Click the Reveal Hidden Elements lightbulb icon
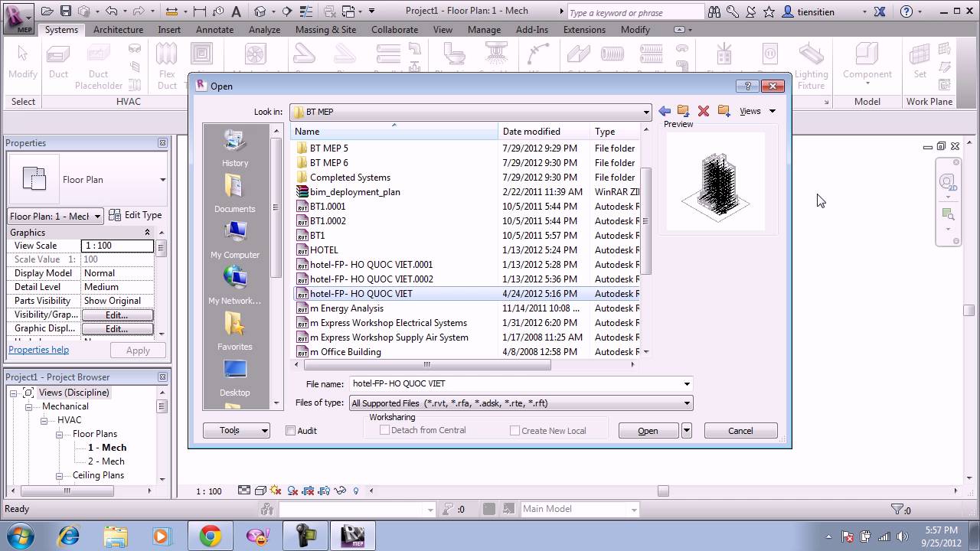The width and height of the screenshot is (980, 551). [356, 491]
